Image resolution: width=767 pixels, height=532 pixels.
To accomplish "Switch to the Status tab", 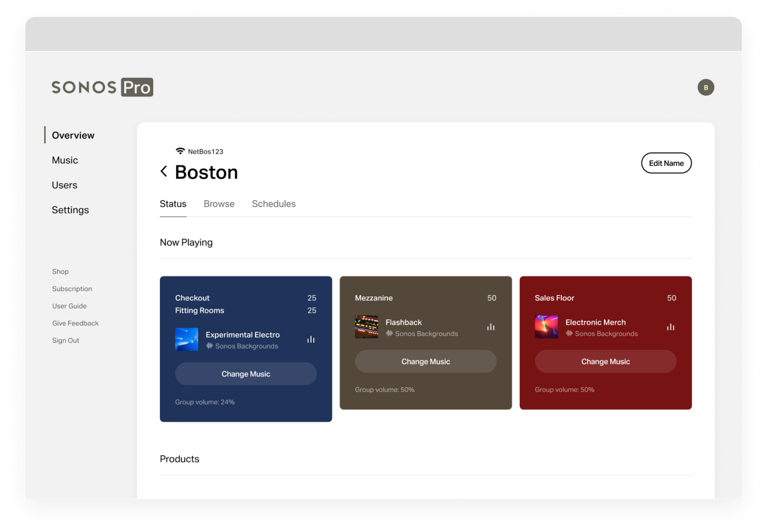I will [x=173, y=204].
